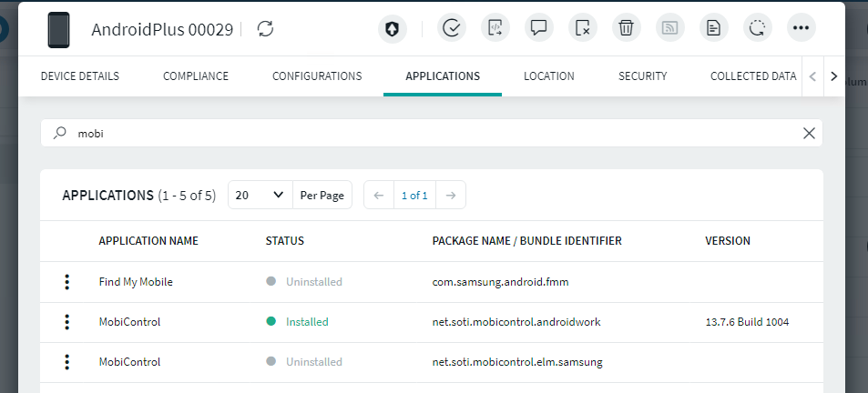Screen dimensions: 868x393
Task: Switch to the Security tab
Action: [642, 76]
